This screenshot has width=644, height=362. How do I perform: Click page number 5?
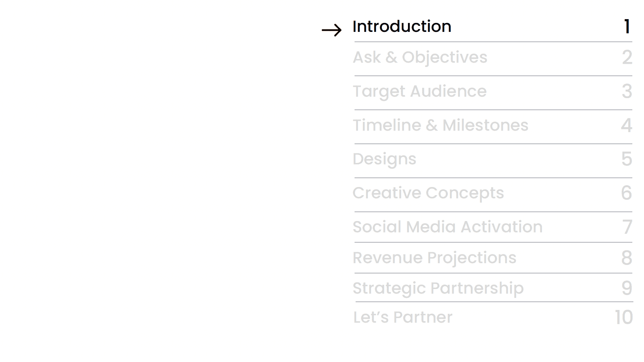(627, 159)
